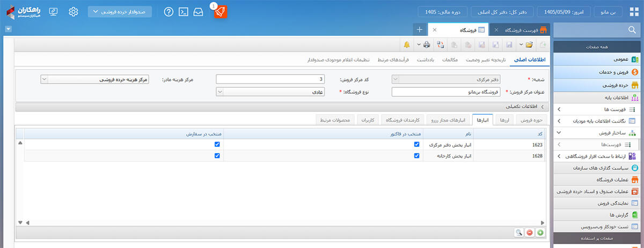644x248 pixels.
Task: Click the red delete row button
Action: [x=530, y=232]
